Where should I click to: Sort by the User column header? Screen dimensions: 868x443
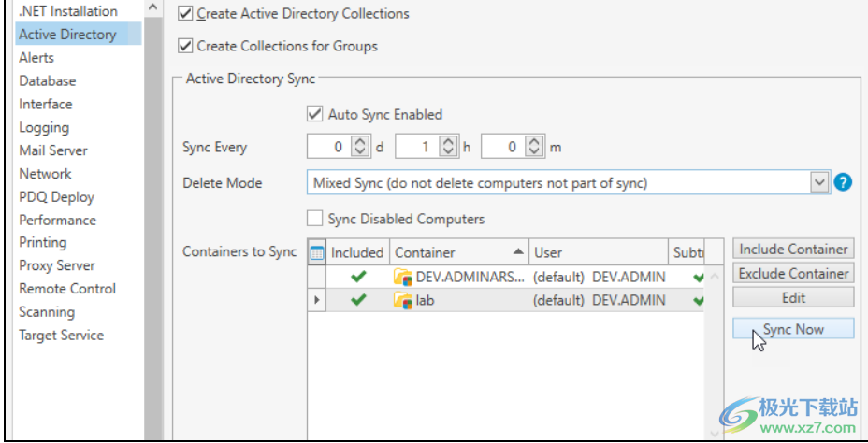click(x=599, y=252)
